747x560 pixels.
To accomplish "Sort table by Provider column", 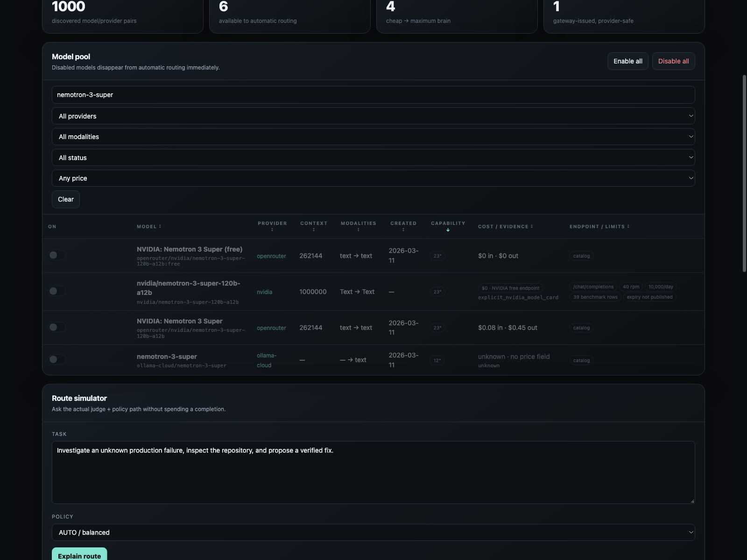I will (x=272, y=226).
